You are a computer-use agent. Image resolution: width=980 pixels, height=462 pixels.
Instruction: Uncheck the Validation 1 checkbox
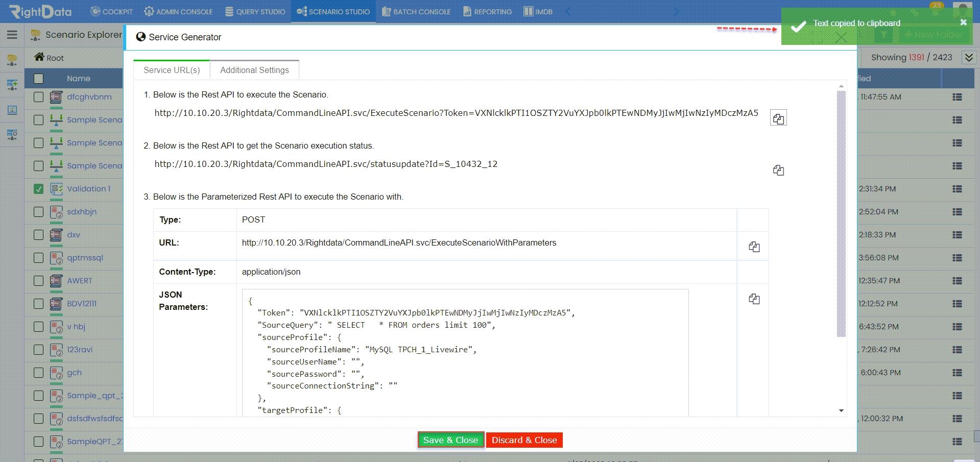pyautogui.click(x=39, y=189)
